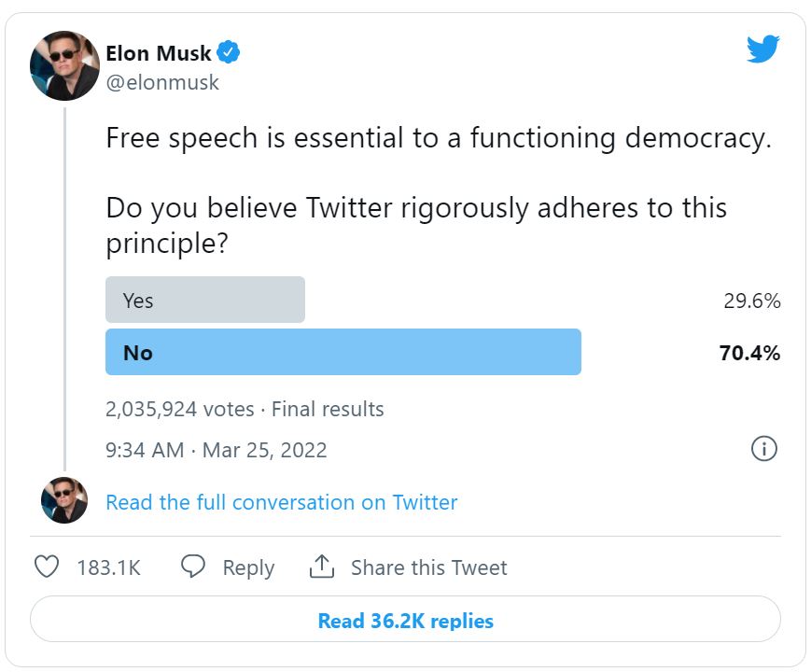Click the 70.4% poll result
This screenshot has width=811, height=672.
[x=749, y=353]
